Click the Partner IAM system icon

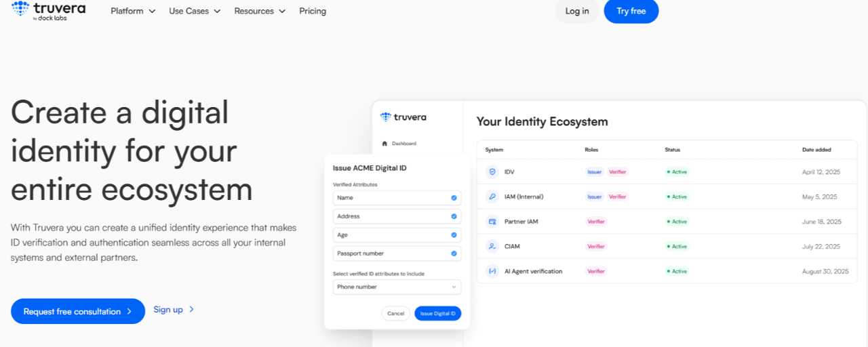point(492,222)
